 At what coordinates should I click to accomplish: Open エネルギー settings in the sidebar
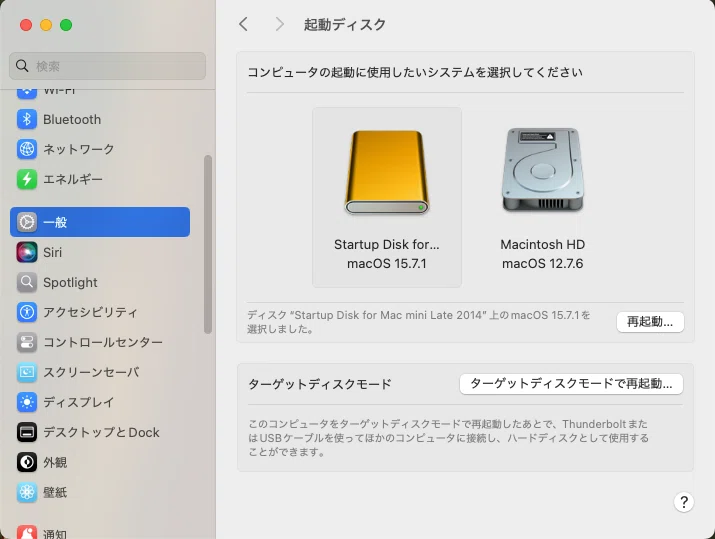[100, 179]
